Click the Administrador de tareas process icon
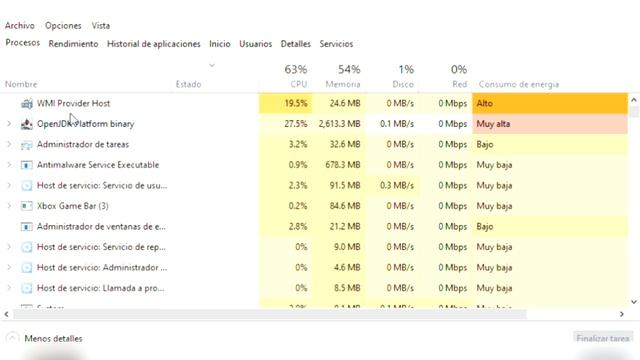This screenshot has width=640, height=360. pyautogui.click(x=27, y=144)
